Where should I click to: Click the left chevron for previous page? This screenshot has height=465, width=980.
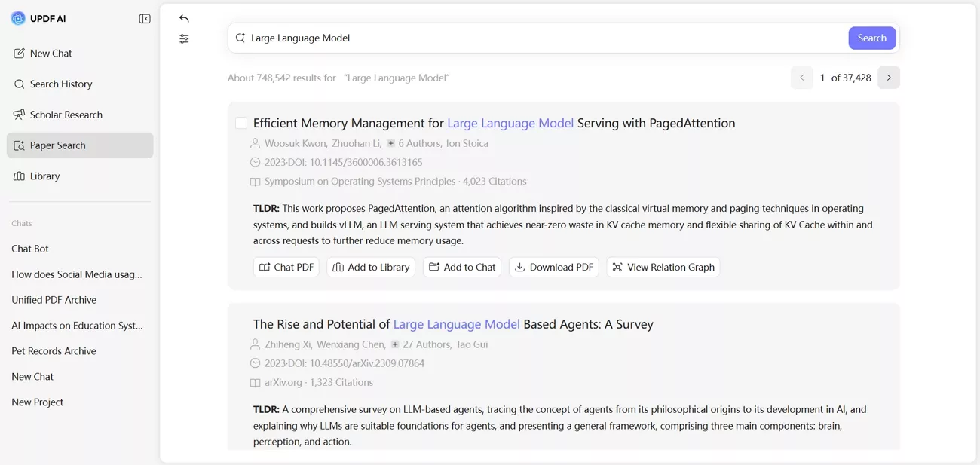point(801,77)
